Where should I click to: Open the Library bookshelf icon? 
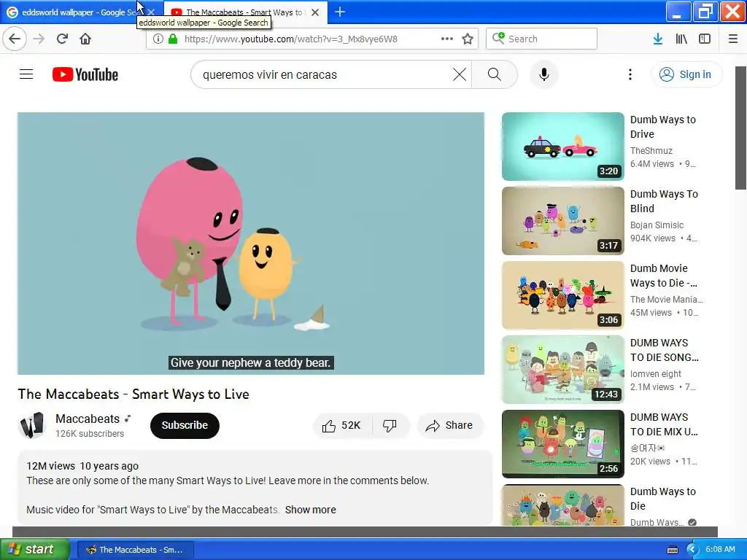(x=681, y=39)
